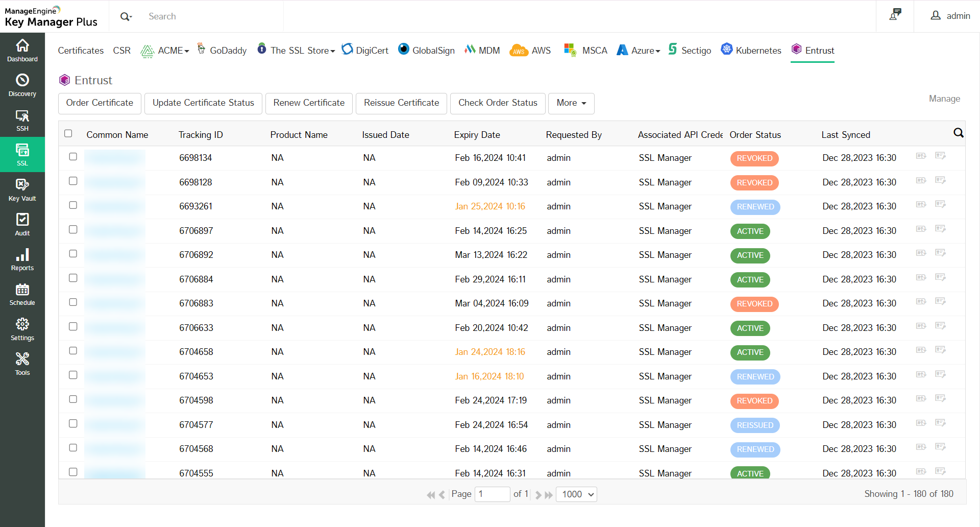Open the AWS tab
This screenshot has height=527, width=980.
pos(530,51)
